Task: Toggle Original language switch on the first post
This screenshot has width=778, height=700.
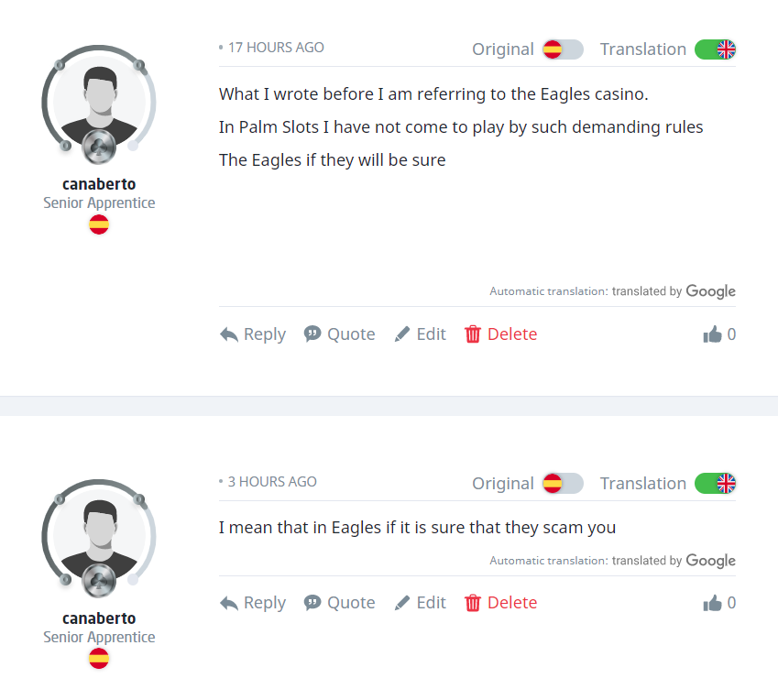Action: [563, 49]
